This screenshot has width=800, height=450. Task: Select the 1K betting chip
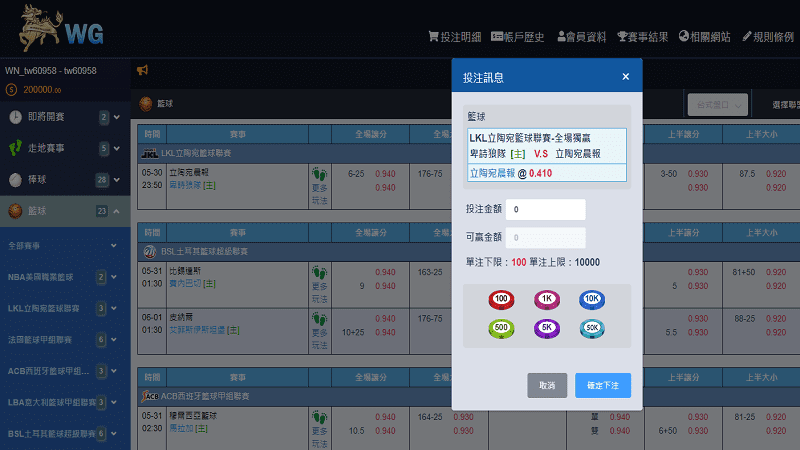pyautogui.click(x=546, y=299)
